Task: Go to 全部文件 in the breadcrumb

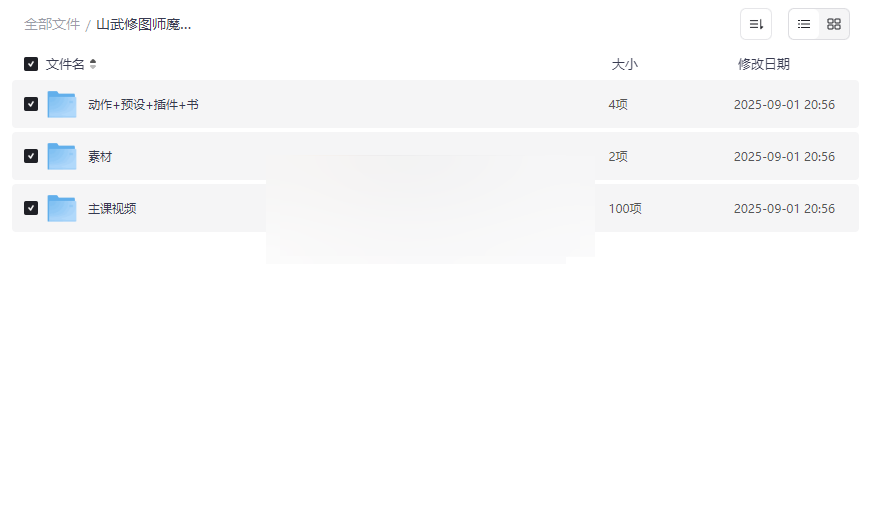Action: coord(52,24)
